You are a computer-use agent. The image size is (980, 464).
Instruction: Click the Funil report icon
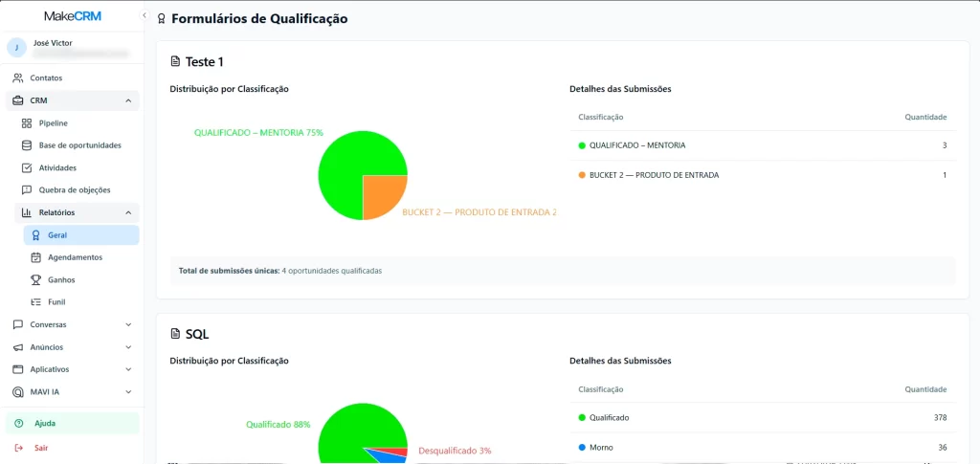[35, 301]
